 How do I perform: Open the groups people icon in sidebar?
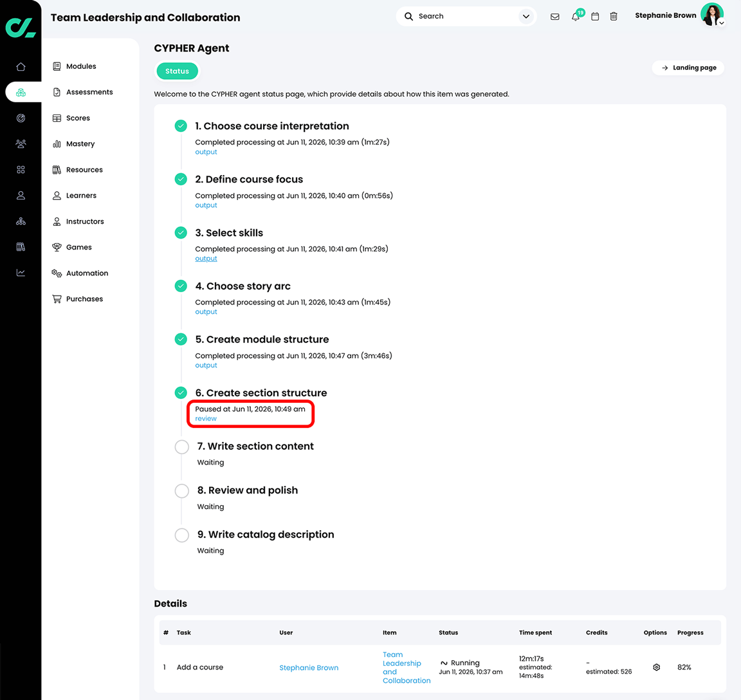pos(21,143)
